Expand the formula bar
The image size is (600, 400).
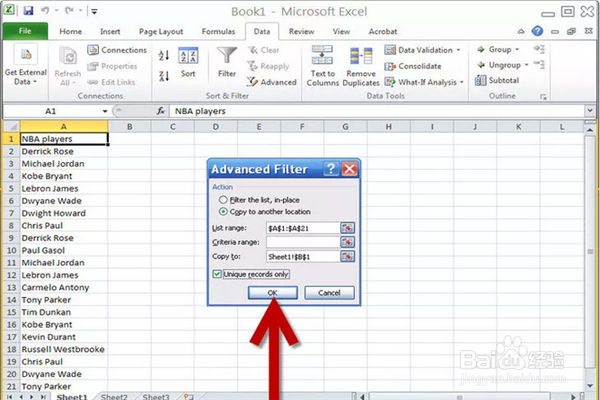(x=590, y=111)
